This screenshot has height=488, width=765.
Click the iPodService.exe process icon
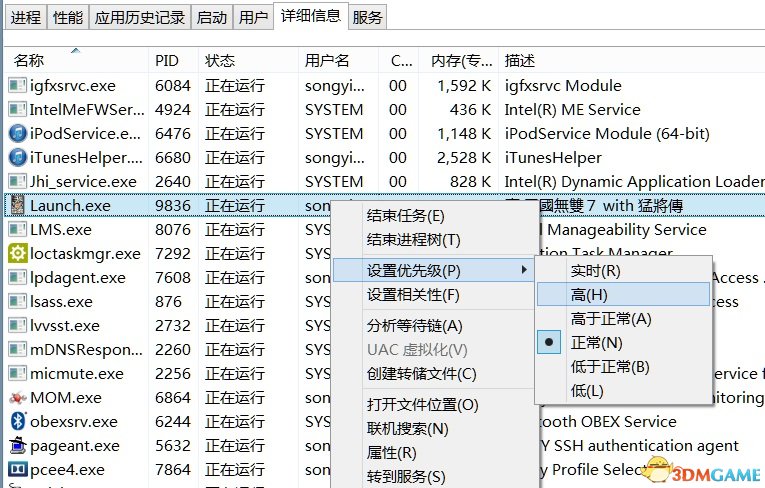pos(17,133)
